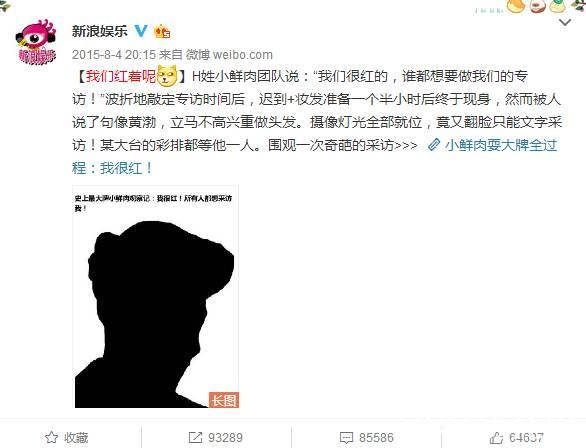Click the blue verified V badge
Screen dimensions: 586x448
point(141,31)
